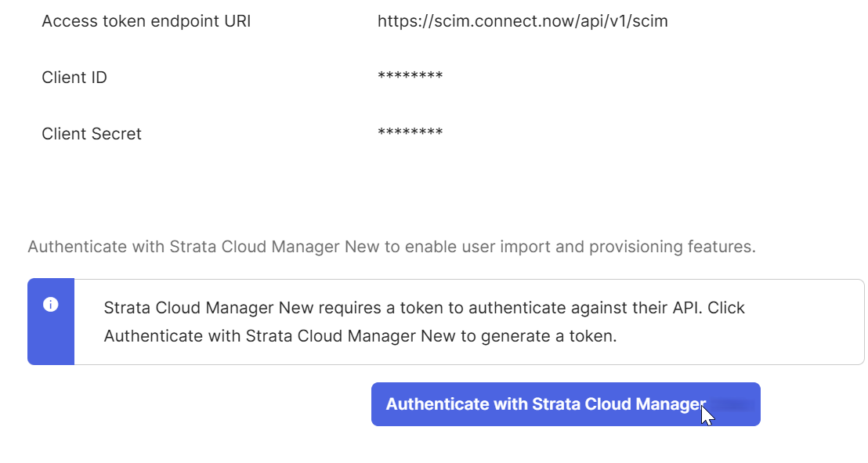Click the info icon in the blue banner
868x463 pixels.
(x=50, y=305)
